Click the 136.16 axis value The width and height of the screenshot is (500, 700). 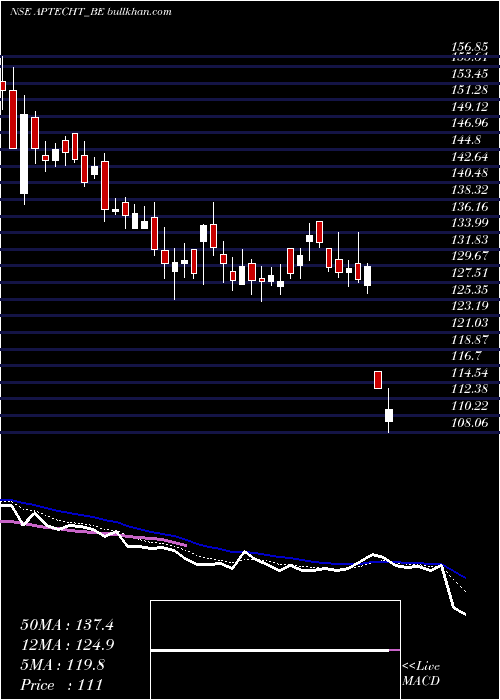tap(469, 207)
